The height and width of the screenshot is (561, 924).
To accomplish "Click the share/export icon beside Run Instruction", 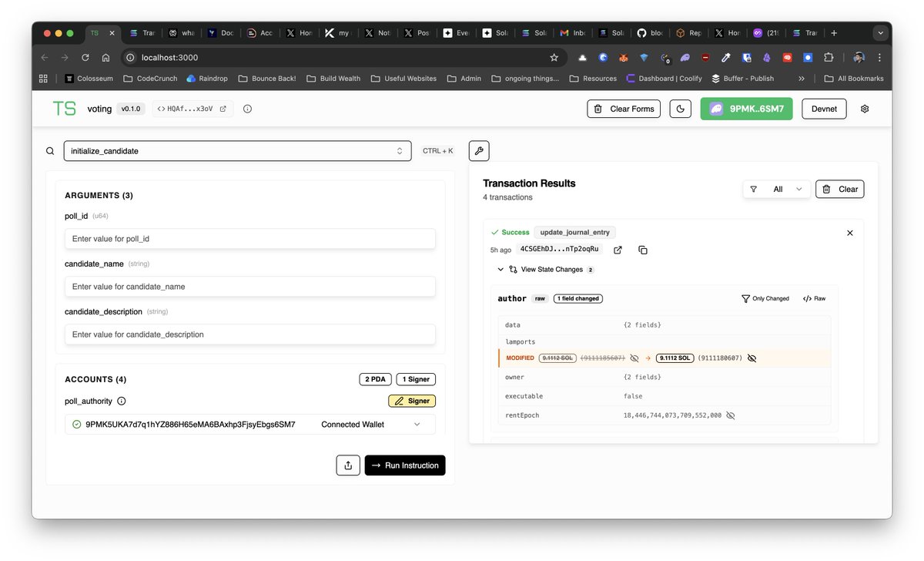I will tap(348, 465).
